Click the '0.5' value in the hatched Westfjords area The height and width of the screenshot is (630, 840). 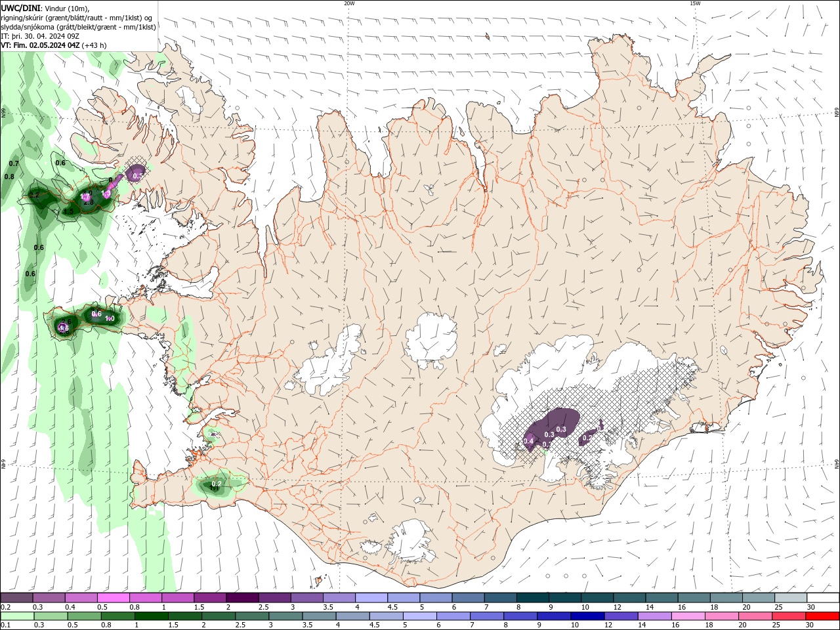click(x=138, y=176)
